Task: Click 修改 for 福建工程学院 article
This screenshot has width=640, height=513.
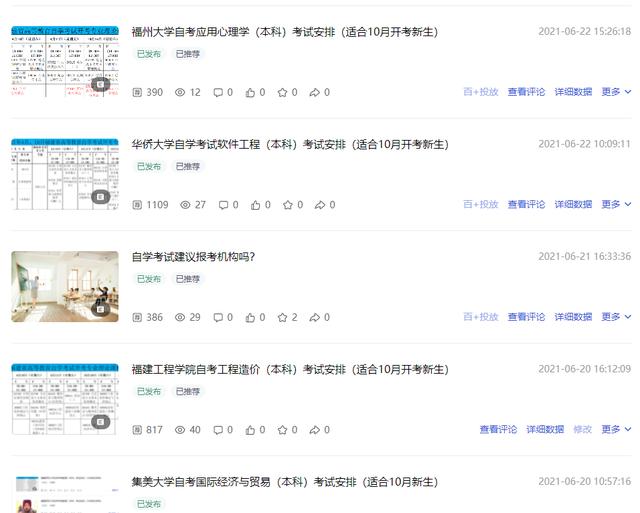Action: click(582, 429)
